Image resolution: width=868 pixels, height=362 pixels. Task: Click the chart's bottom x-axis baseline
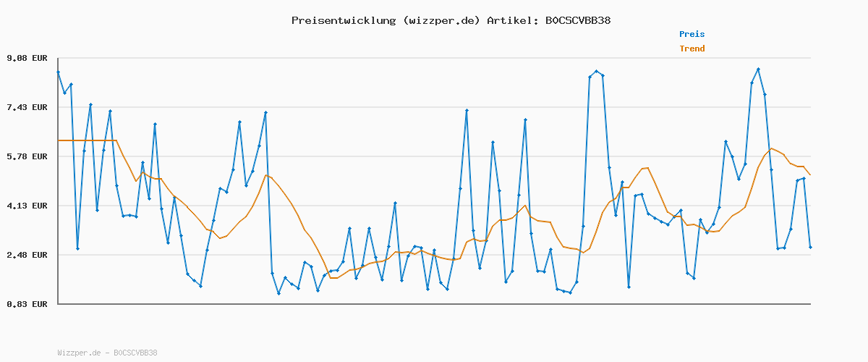tap(434, 304)
